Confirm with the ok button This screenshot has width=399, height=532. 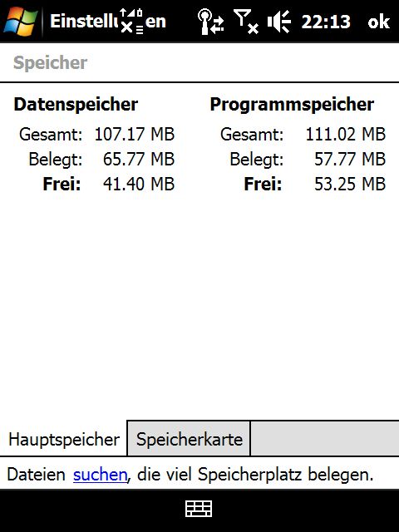tap(379, 22)
